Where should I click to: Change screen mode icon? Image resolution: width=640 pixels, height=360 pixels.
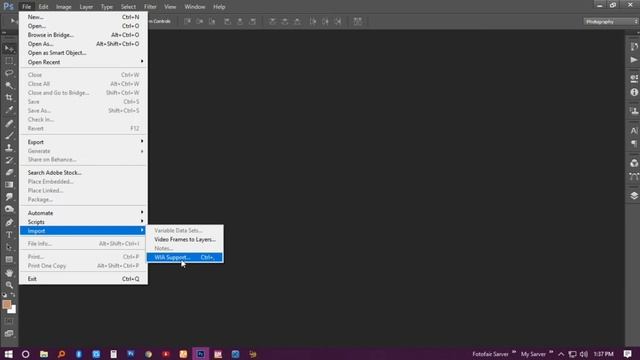9,333
